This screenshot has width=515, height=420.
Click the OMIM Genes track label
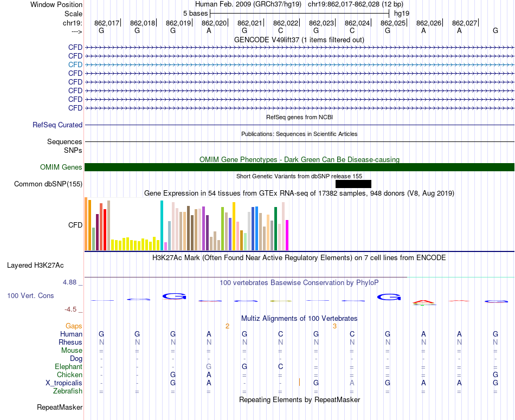[x=61, y=167]
